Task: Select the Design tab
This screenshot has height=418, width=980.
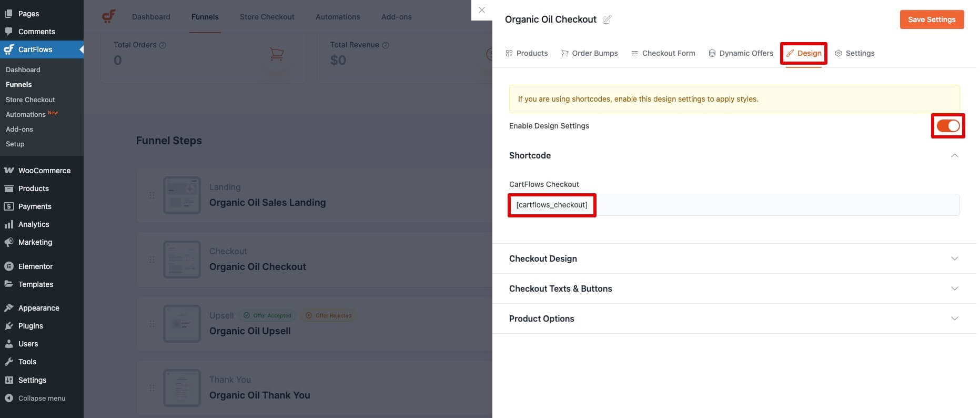Action: click(x=804, y=53)
